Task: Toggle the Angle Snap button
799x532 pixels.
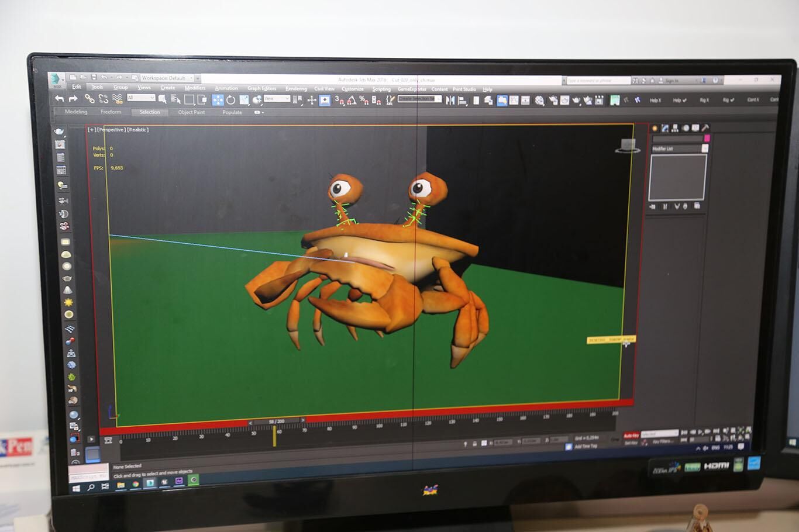Action: 352,101
